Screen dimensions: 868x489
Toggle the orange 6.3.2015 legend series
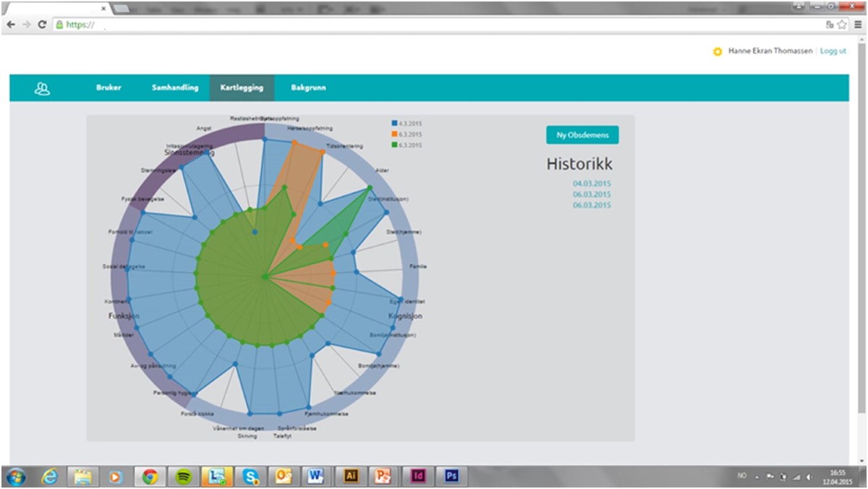click(x=406, y=135)
